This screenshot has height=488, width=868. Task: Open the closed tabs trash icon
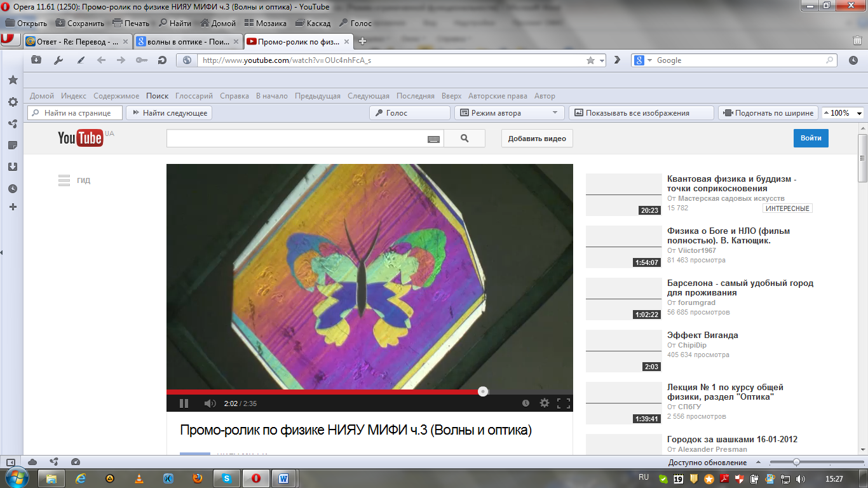click(x=857, y=41)
